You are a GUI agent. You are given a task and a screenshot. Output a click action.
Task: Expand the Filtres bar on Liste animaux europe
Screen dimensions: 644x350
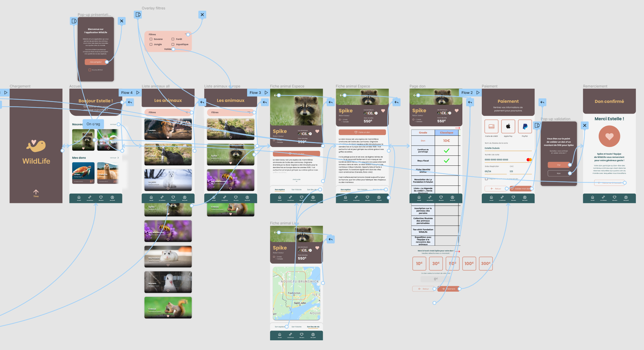point(231,112)
